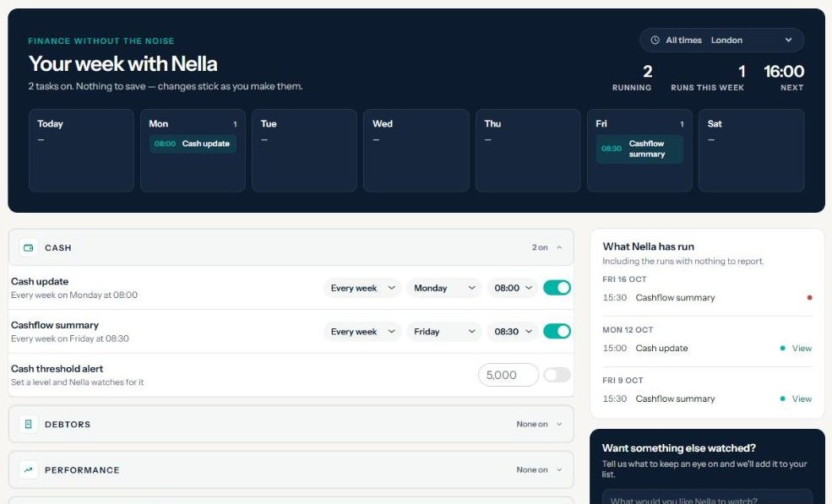The width and height of the screenshot is (832, 504).
Task: Click the 16:00 Next run time
Action: [784, 78]
